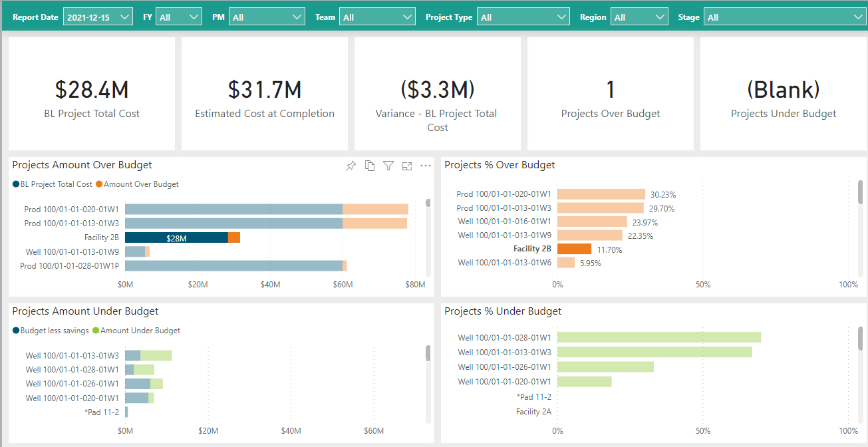The image size is (868, 447).
Task: Click the BL Project Total Cost legend marker
Action: [x=16, y=184]
